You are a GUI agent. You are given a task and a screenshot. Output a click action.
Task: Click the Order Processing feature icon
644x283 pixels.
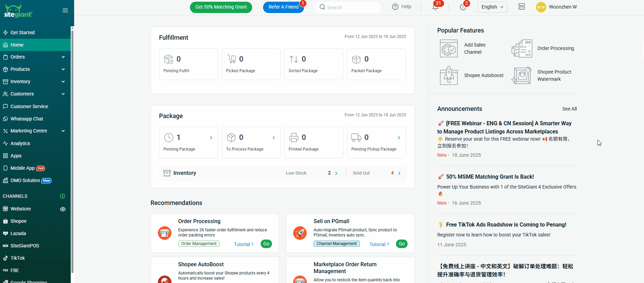pyautogui.click(x=522, y=48)
